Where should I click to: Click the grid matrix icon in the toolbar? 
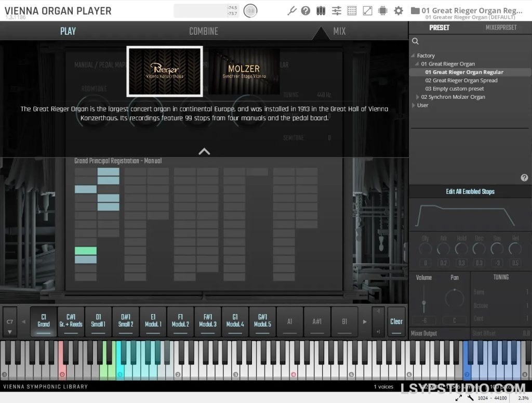[352, 10]
